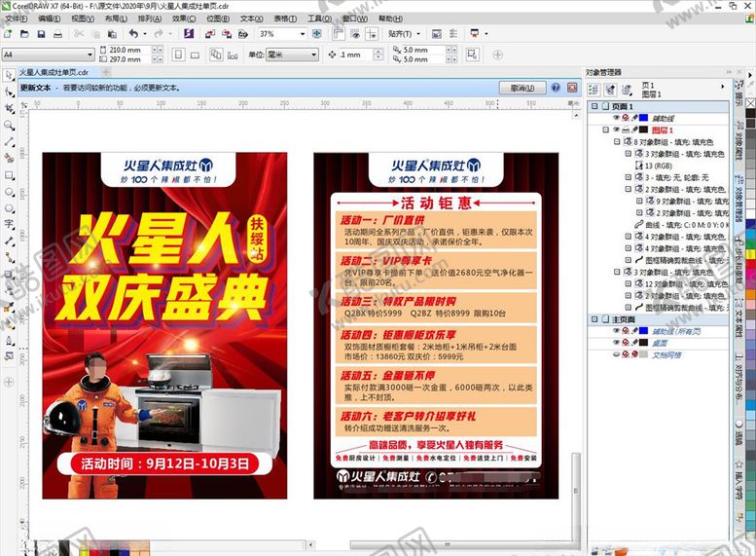This screenshot has width=756, height=556.
Task: Toggle the editable pencil of 图层 1
Action: point(634,130)
